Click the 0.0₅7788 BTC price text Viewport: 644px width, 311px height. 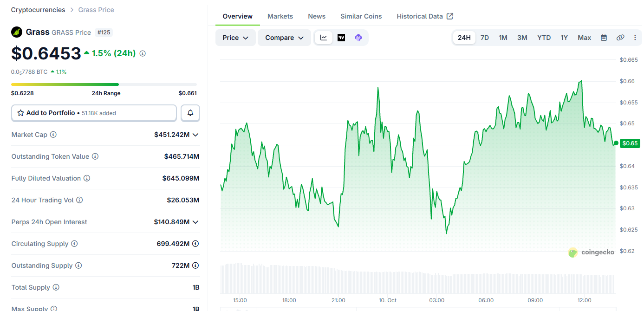pos(29,72)
